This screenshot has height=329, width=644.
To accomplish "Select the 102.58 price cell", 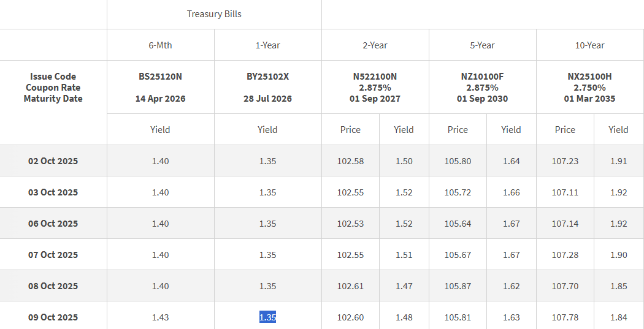I will click(x=350, y=161).
